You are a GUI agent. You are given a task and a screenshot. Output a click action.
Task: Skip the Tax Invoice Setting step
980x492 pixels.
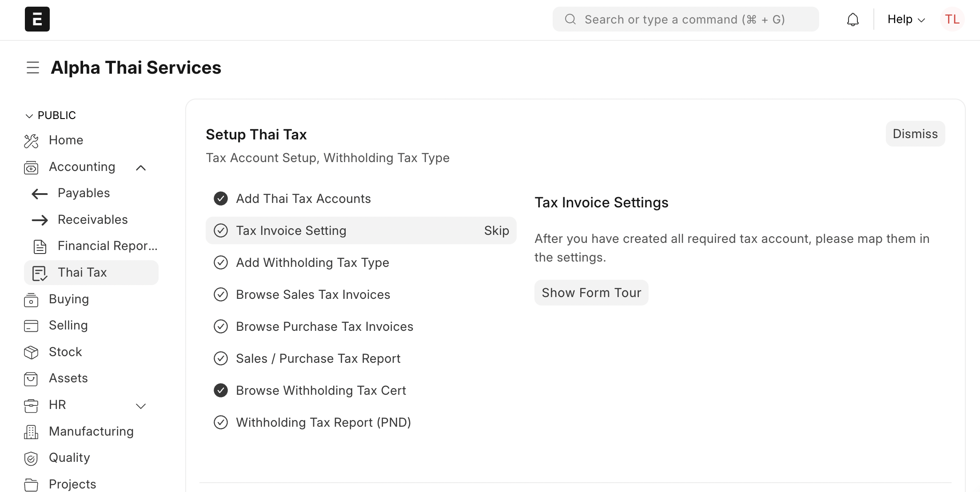pyautogui.click(x=496, y=230)
